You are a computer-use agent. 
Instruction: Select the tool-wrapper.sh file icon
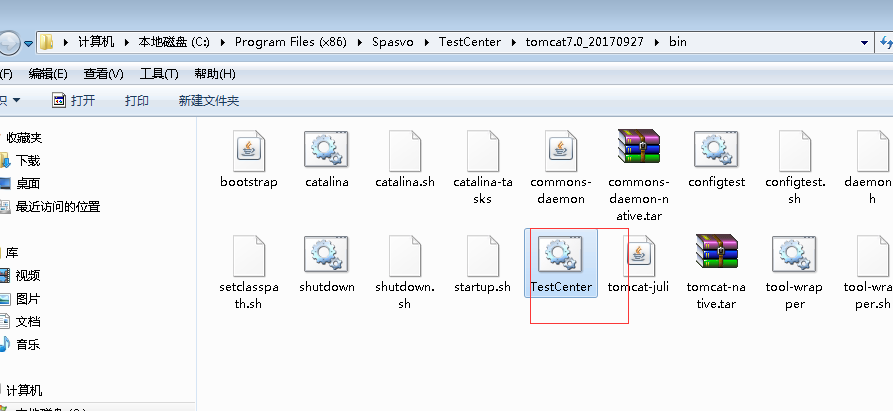(x=872, y=256)
